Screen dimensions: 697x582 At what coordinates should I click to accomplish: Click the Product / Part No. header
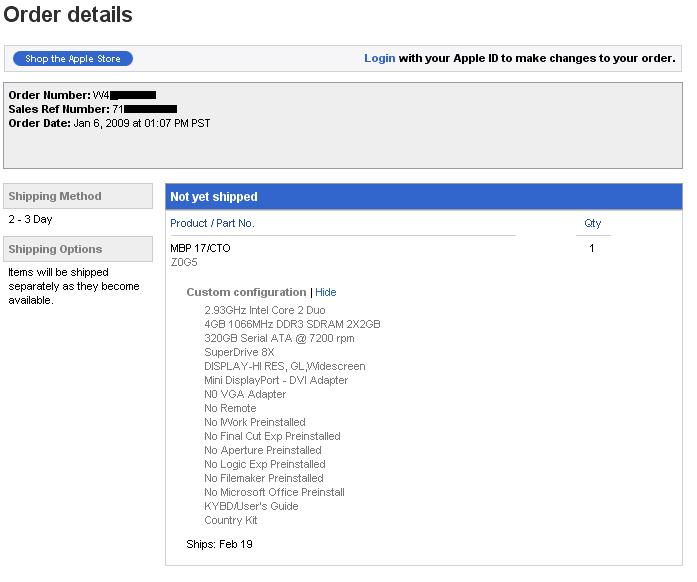212,223
